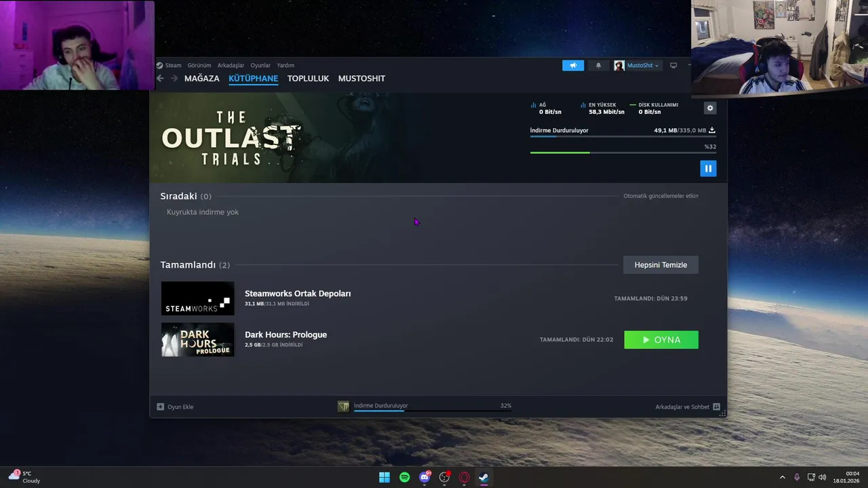Screen dimensions: 868x488
Task: Select Dark Hours: Prologue title
Action: (x=285, y=335)
